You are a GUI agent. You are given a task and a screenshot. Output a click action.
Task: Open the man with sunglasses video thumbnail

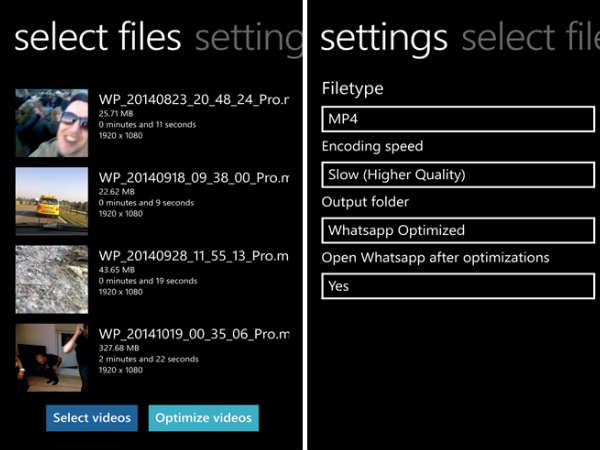point(52,122)
